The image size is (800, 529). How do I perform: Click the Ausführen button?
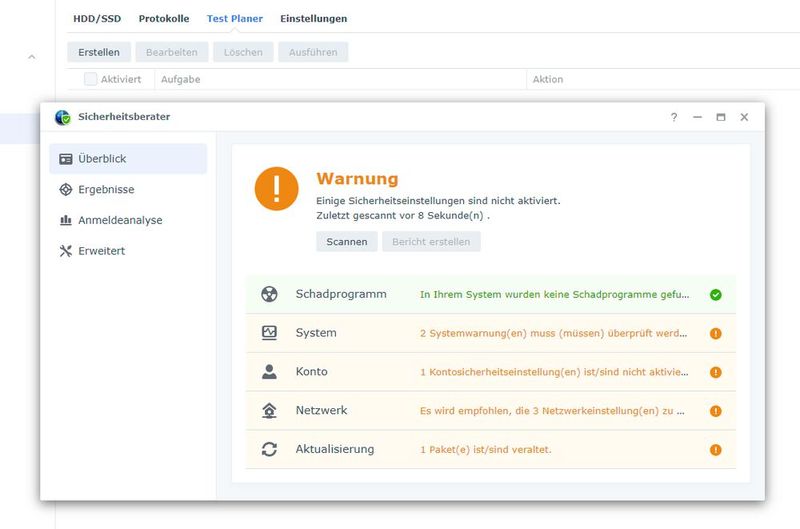313,52
